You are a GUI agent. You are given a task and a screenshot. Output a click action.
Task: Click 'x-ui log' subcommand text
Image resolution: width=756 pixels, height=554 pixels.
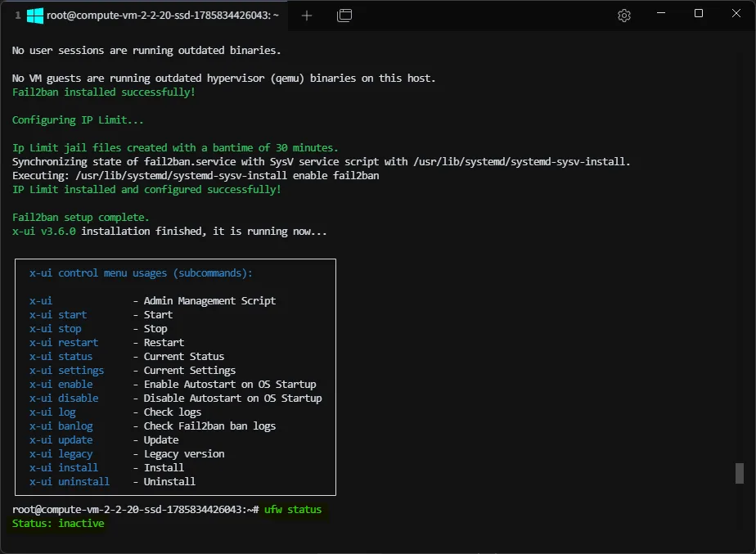coord(52,412)
